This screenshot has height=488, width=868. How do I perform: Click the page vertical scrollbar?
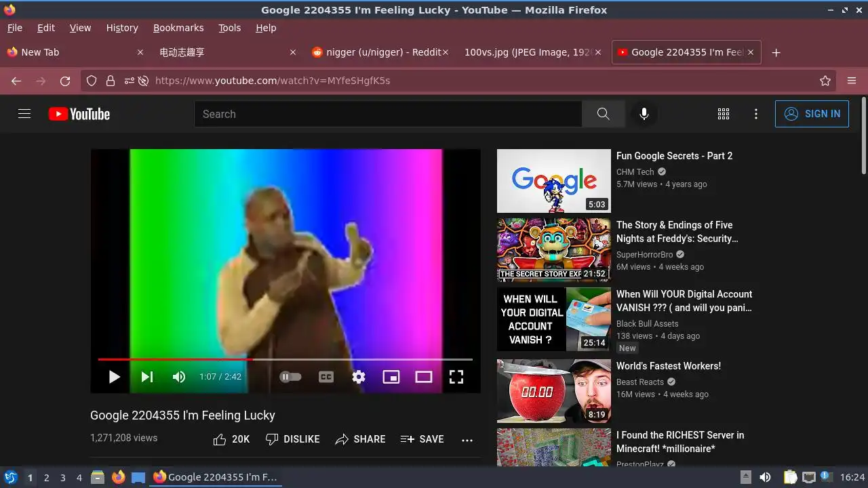pyautogui.click(x=863, y=136)
